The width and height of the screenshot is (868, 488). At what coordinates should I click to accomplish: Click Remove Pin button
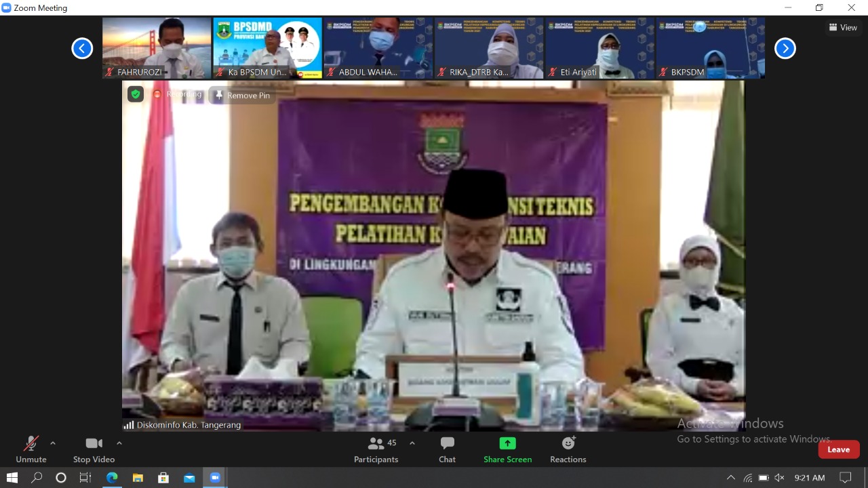(x=242, y=96)
